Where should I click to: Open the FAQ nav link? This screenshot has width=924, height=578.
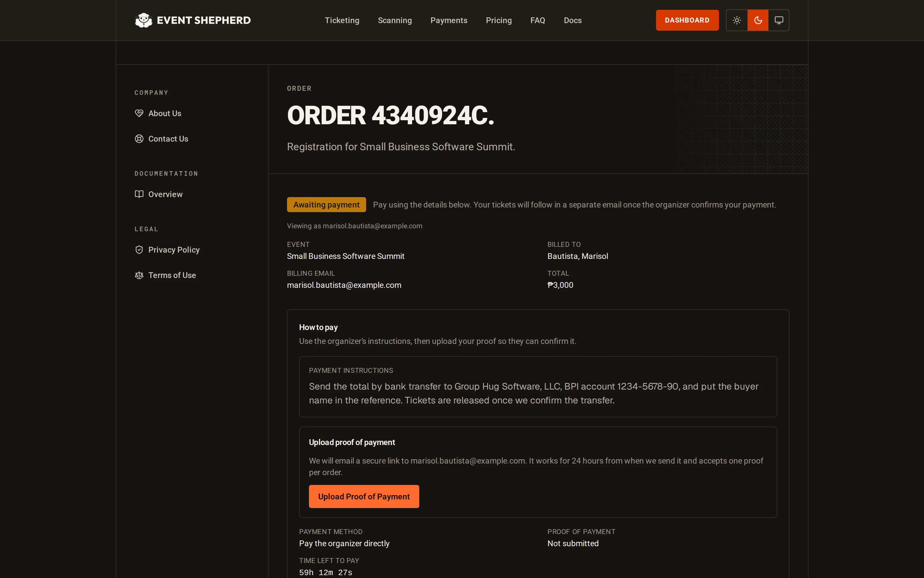coord(538,20)
